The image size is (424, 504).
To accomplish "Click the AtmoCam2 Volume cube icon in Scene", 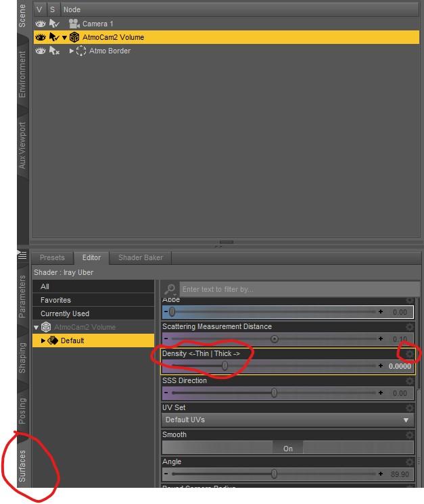I will (74, 37).
